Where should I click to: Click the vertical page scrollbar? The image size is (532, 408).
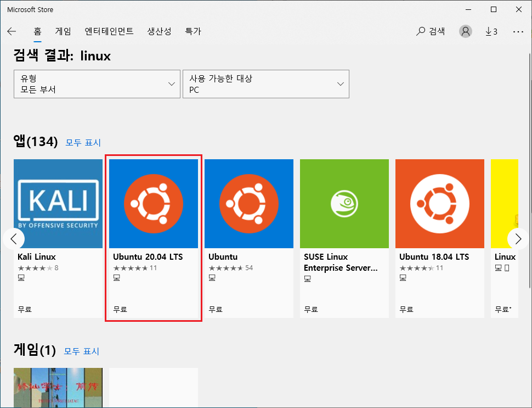tap(530, 170)
